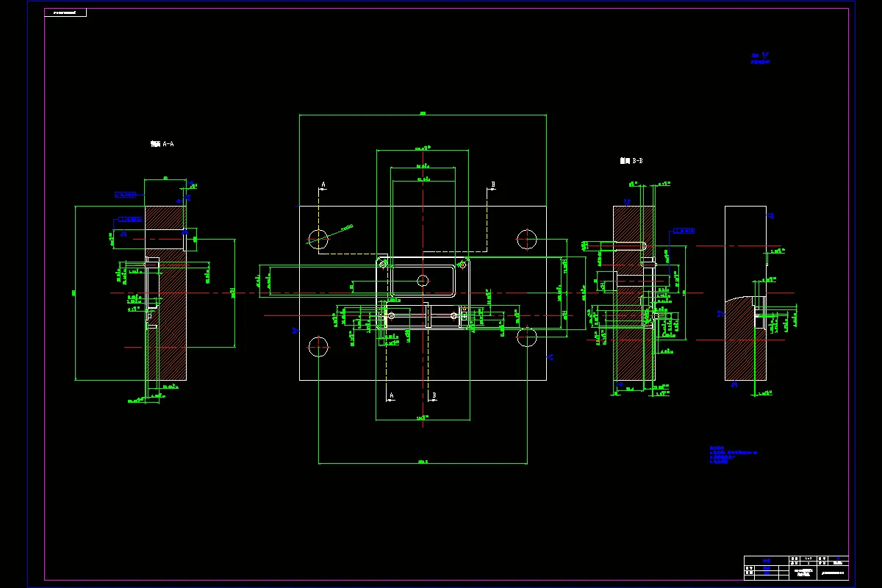
Task: Select the B-B section view title
Action: [631, 160]
